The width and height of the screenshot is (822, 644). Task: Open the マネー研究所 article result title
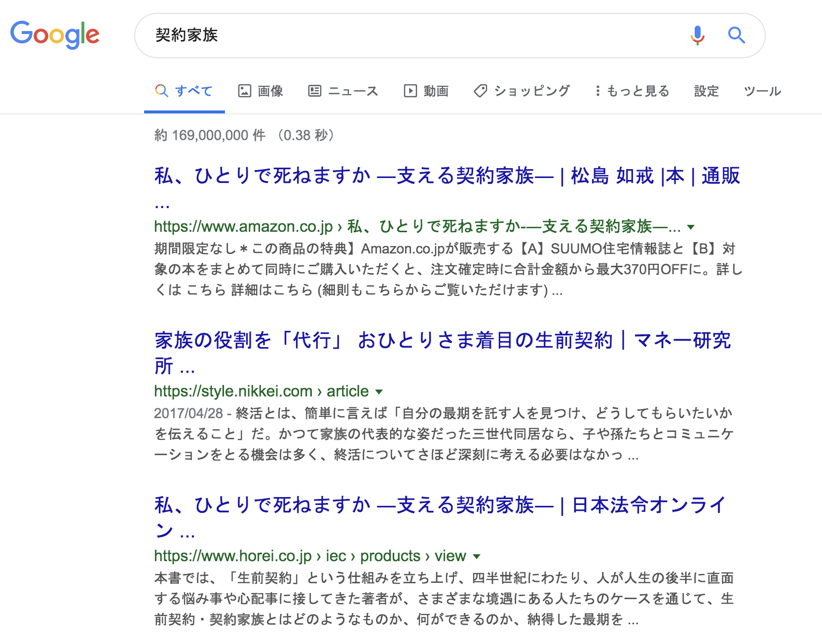tap(443, 341)
